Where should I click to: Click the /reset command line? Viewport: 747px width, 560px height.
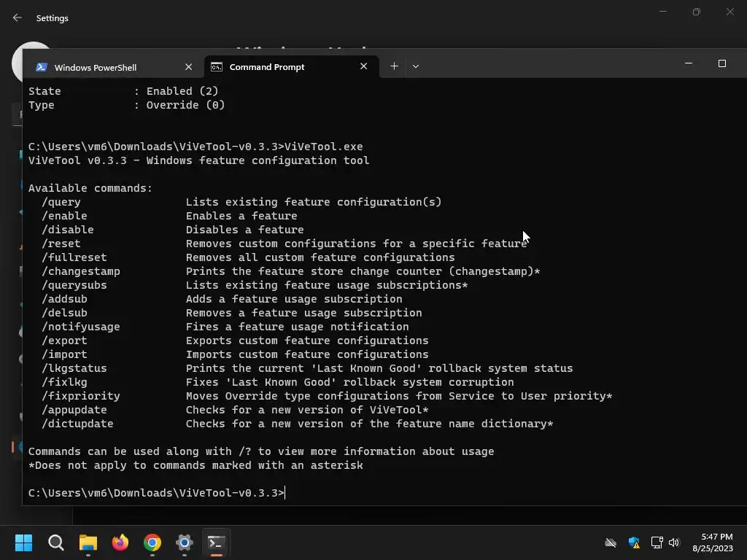coord(285,244)
